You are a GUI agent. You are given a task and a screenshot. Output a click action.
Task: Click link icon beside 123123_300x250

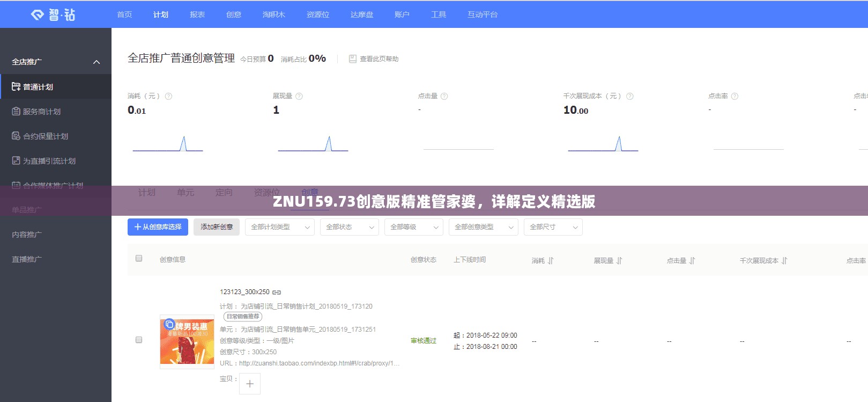[x=277, y=293]
